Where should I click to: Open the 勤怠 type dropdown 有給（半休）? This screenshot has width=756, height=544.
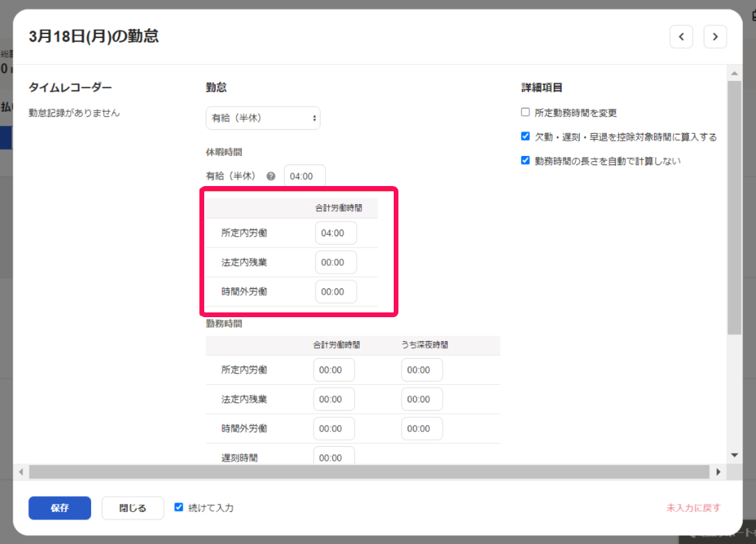tap(262, 118)
